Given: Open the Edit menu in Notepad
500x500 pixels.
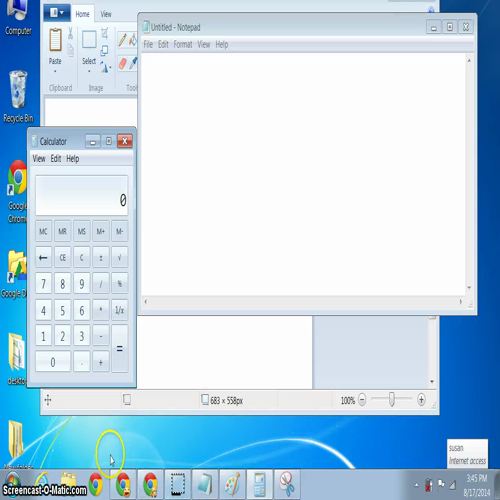Looking at the screenshot, I should (163, 44).
